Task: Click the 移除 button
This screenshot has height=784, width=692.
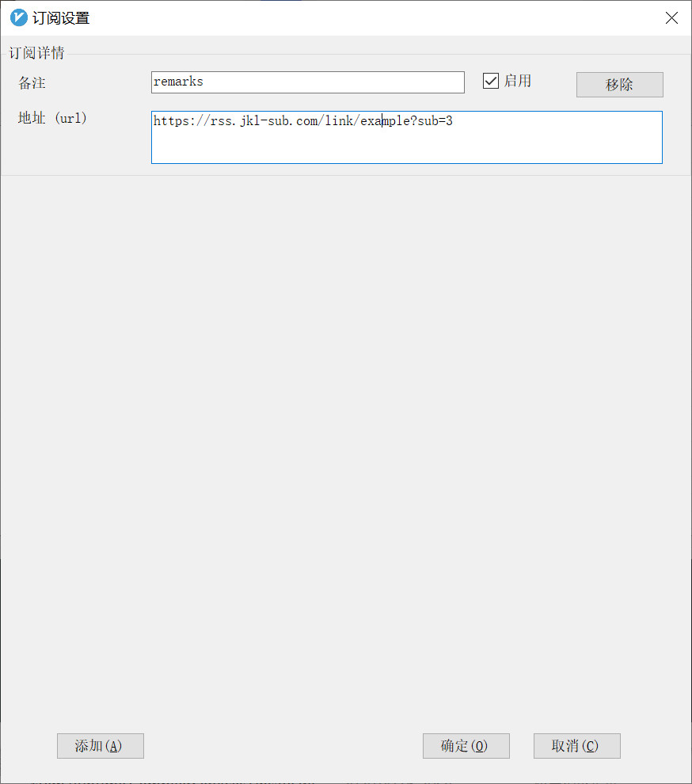Action: (x=619, y=85)
